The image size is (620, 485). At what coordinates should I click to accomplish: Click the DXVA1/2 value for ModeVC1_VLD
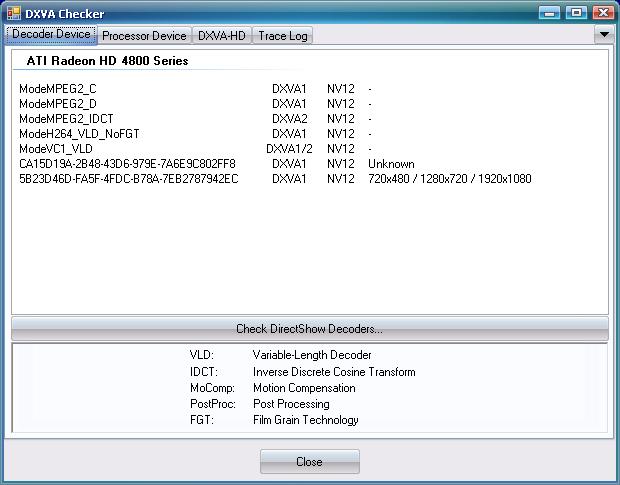[x=289, y=149]
